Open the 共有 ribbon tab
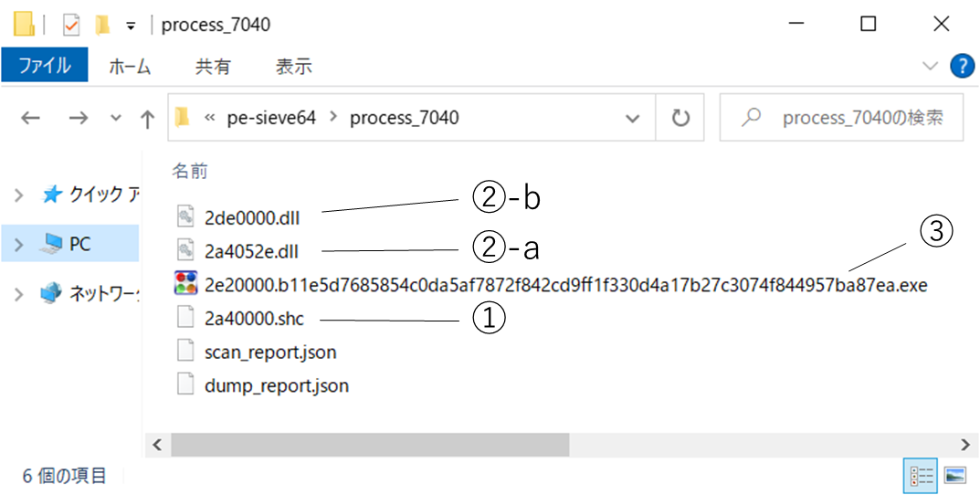The width and height of the screenshot is (980, 495). pos(213,66)
